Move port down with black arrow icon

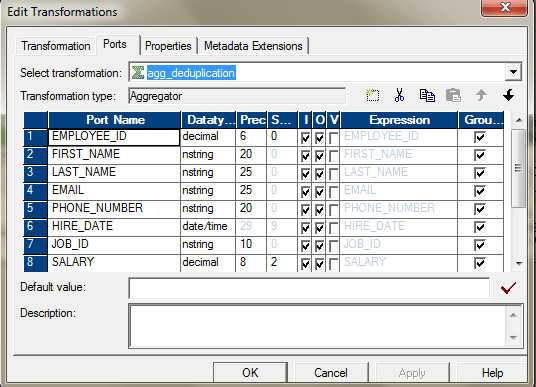pos(509,95)
